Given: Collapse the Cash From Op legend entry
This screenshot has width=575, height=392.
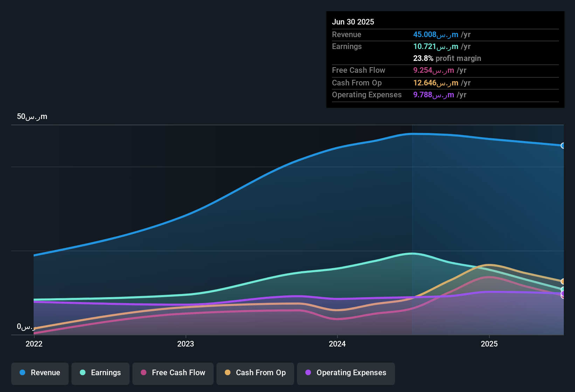Looking at the screenshot, I should (255, 373).
